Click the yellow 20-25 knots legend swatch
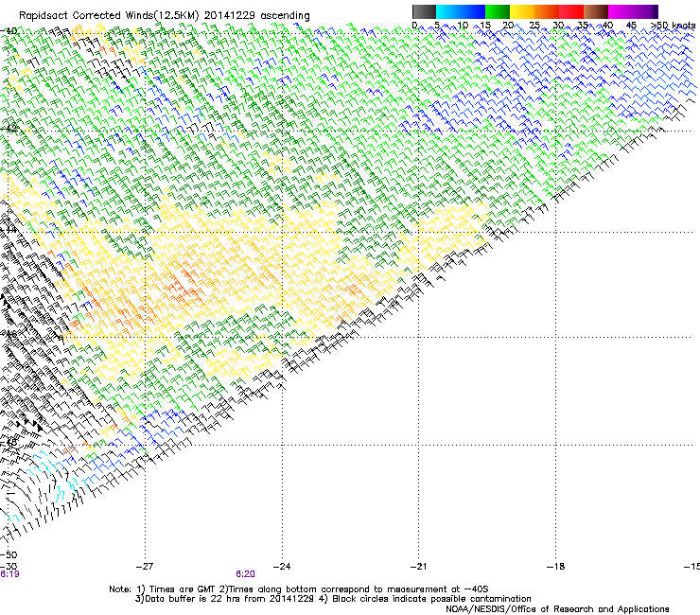Screen dimensions: 700x615 tap(521, 11)
